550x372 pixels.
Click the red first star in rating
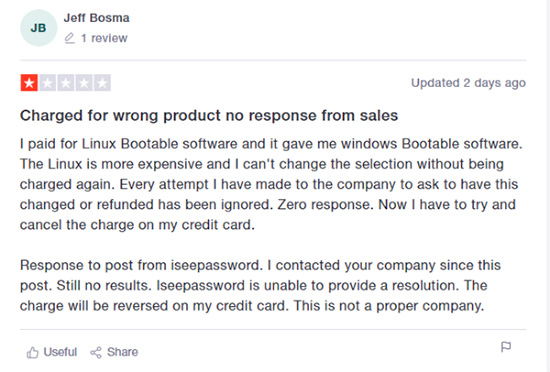(x=29, y=83)
